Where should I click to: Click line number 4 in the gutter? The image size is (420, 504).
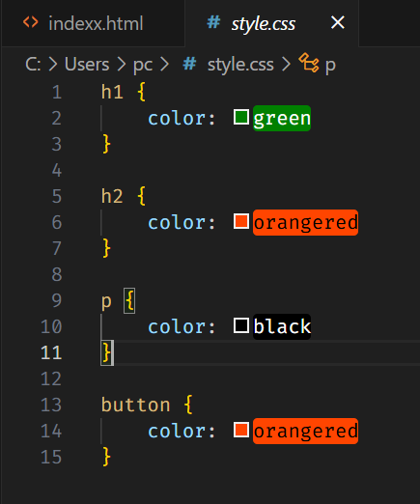pos(57,170)
